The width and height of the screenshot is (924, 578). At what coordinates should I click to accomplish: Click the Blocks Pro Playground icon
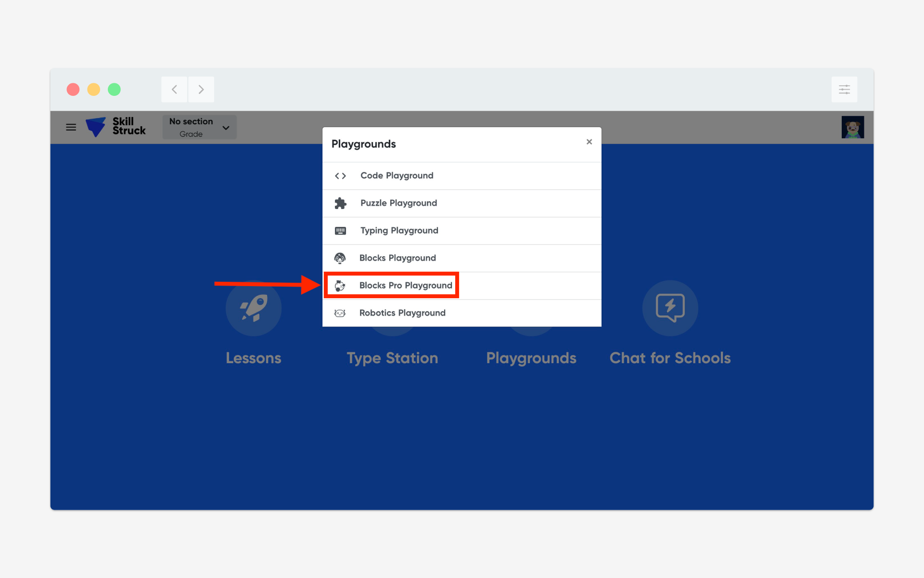[x=340, y=286]
